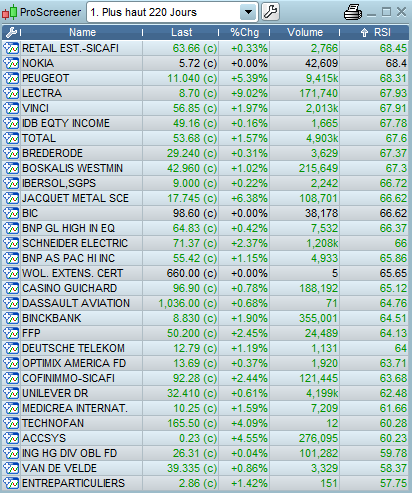Select the UNILEVER DR name cell
This screenshot has width=412, height=493.
tap(81, 393)
